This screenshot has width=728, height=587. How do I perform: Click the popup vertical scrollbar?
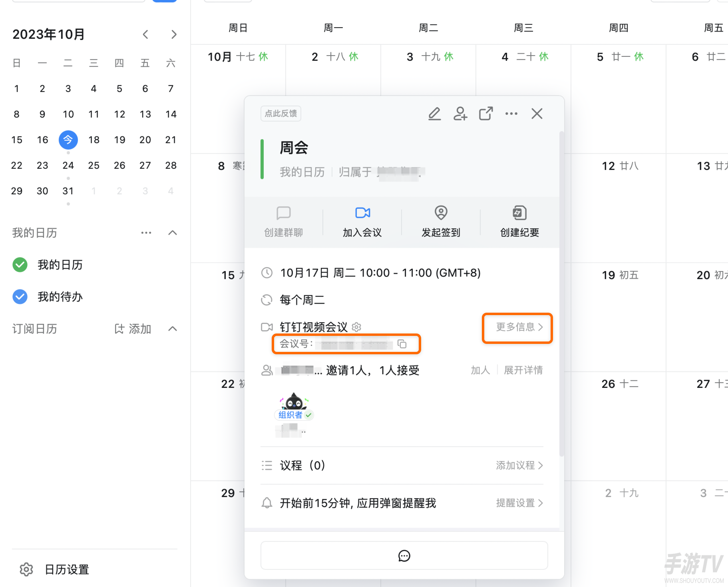click(562, 294)
